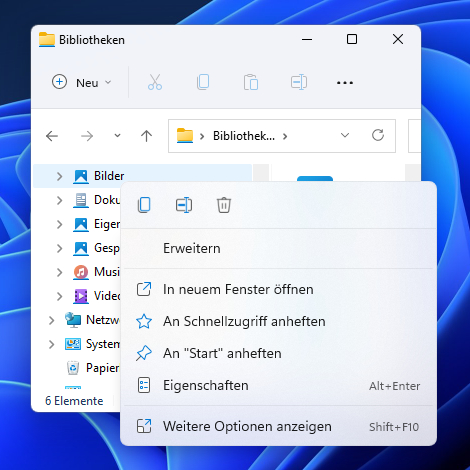Image resolution: width=470 pixels, height=470 pixels.
Task: Choose Erweitern from context menu
Action: tap(278, 248)
